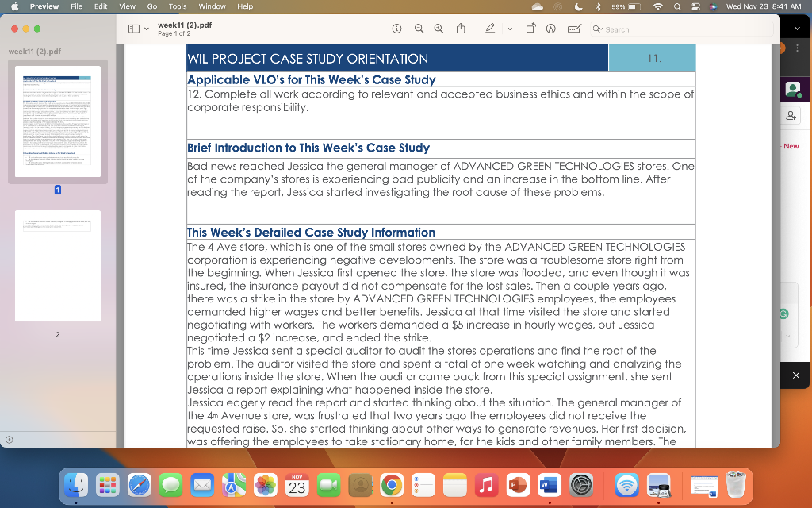The width and height of the screenshot is (812, 508).
Task: Open Wireless Diagnostics from the Dock
Action: 627,486
